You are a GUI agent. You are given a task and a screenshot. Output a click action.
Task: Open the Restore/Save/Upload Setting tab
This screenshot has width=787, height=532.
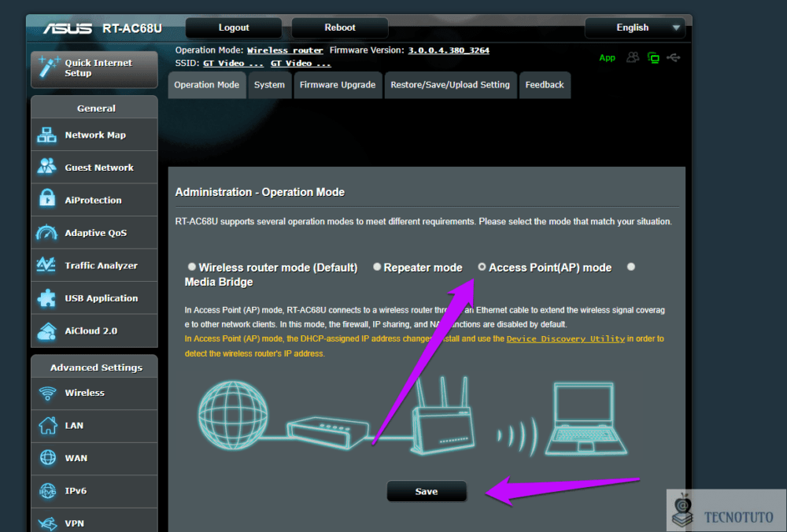tap(450, 85)
